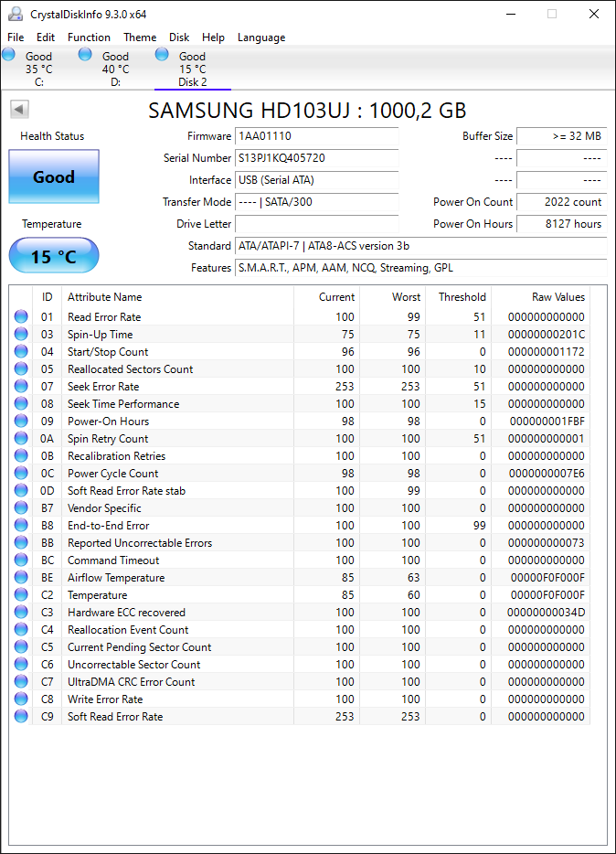Click the Current column header
This screenshot has width=616, height=854.
coord(326,297)
